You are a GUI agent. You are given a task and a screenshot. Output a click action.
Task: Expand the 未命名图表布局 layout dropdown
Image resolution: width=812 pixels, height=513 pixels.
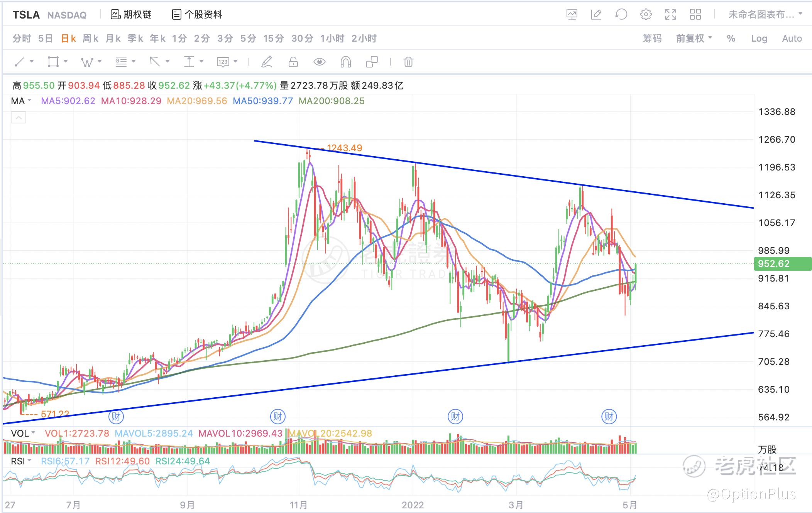click(765, 15)
